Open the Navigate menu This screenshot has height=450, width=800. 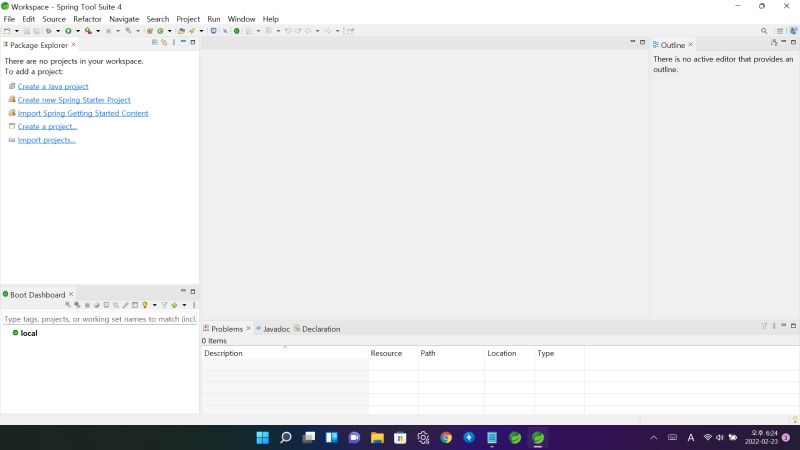point(124,19)
